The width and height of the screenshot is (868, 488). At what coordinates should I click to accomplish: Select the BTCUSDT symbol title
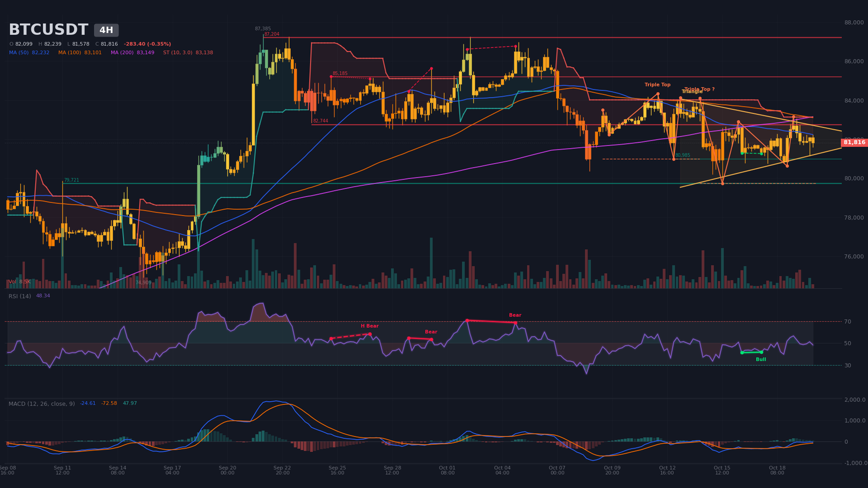coord(48,30)
